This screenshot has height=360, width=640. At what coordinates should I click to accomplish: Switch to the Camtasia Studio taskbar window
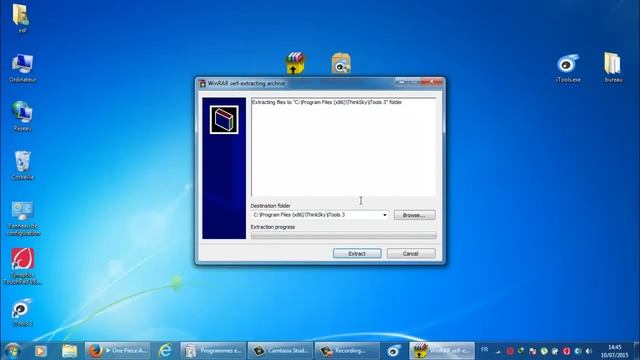(280, 351)
